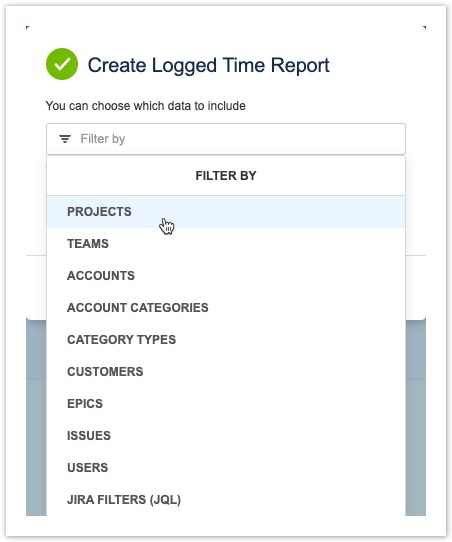Image resolution: width=452 pixels, height=542 pixels.
Task: Select the JIRA FILTERS (JQL) option
Action: point(226,499)
